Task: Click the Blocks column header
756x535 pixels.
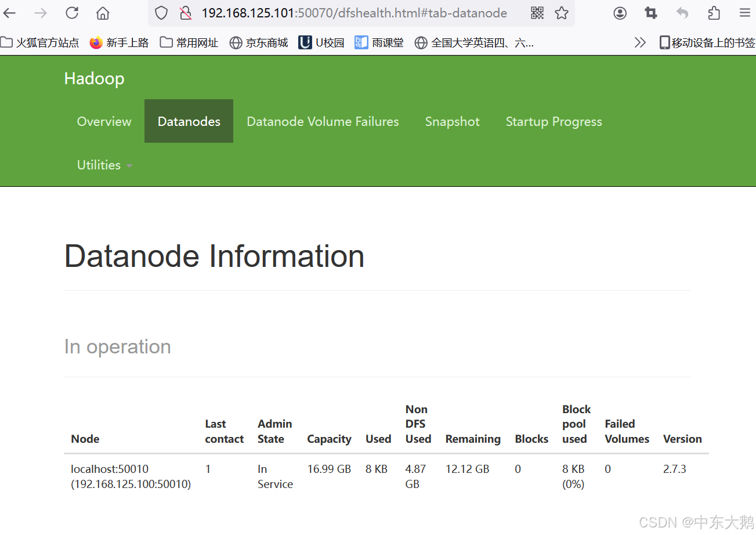Action: pos(531,439)
